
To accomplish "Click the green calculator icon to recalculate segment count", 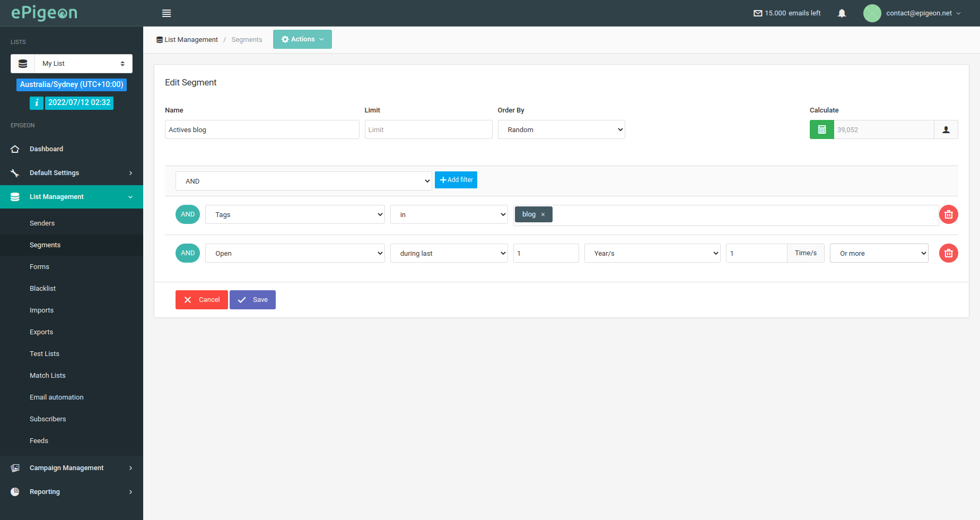I will click(x=821, y=129).
